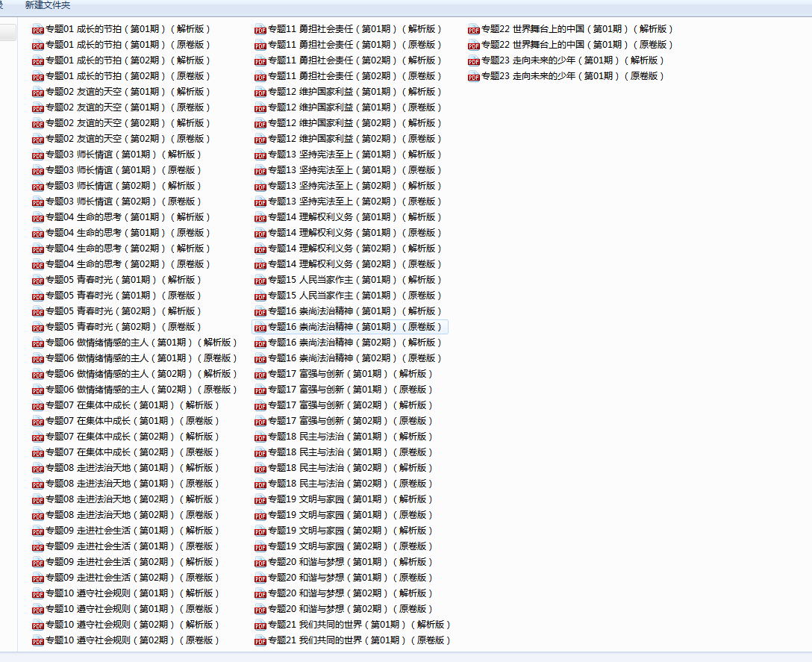Select file 专题05 青春时光（第02期）（原卷版）
Image resolution: width=812 pixels, height=662 pixels.
point(118,327)
